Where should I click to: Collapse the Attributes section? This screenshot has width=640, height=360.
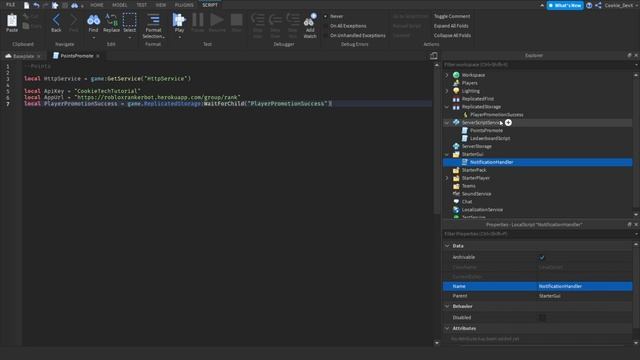pos(447,329)
